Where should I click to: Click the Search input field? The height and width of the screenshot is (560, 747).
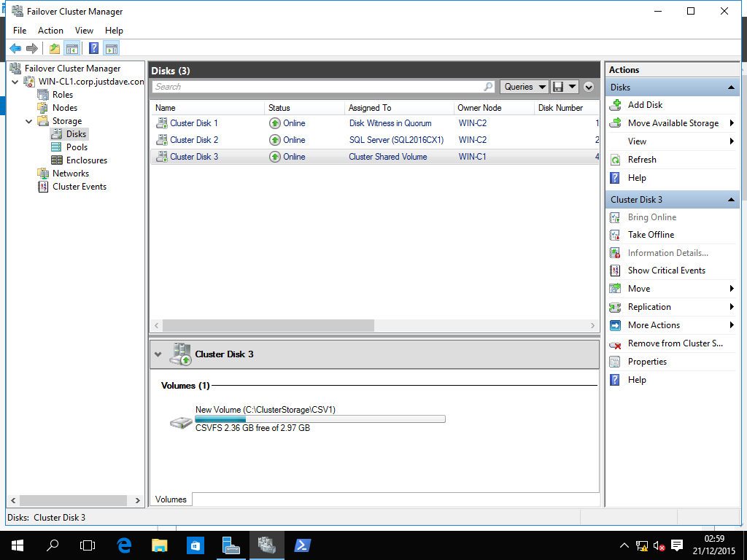click(x=317, y=87)
